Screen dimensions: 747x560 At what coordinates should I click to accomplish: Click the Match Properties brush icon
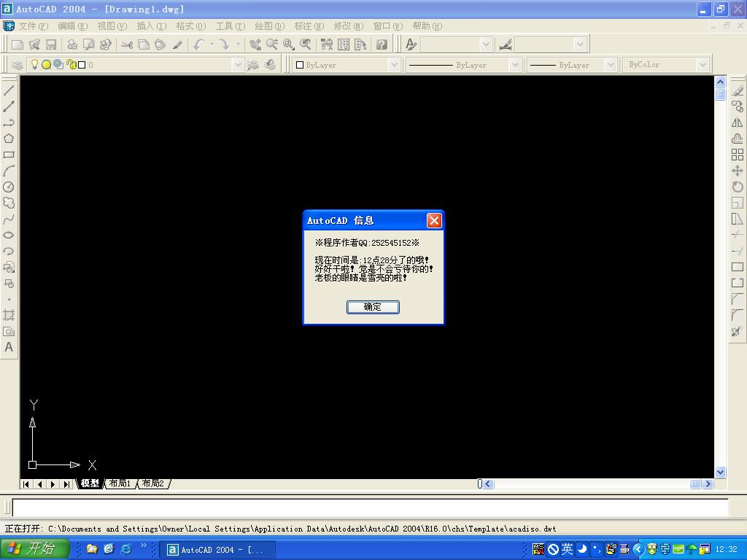(x=177, y=44)
